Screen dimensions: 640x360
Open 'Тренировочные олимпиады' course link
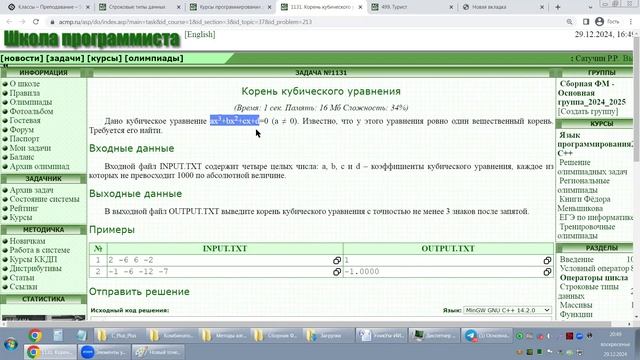pyautogui.click(x=587, y=231)
